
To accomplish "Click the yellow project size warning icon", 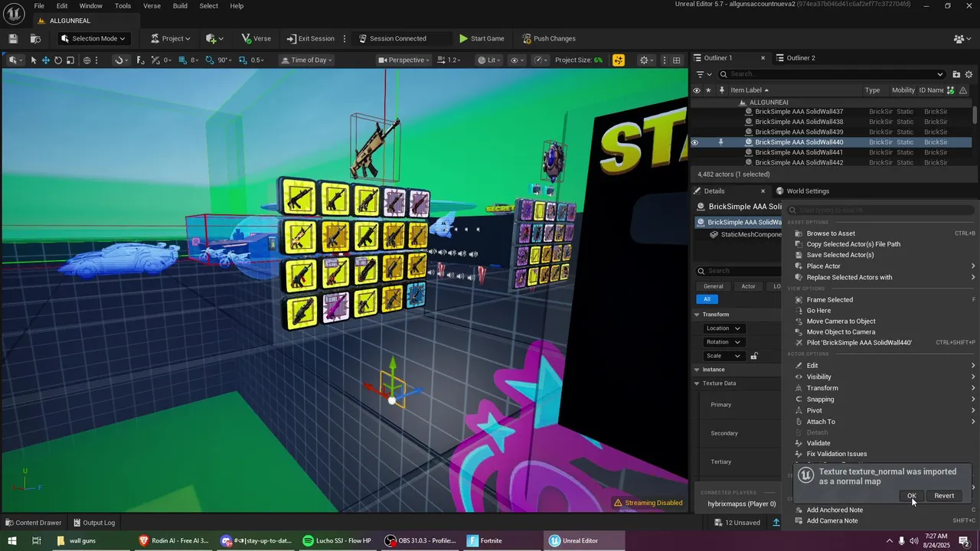I will [x=618, y=60].
